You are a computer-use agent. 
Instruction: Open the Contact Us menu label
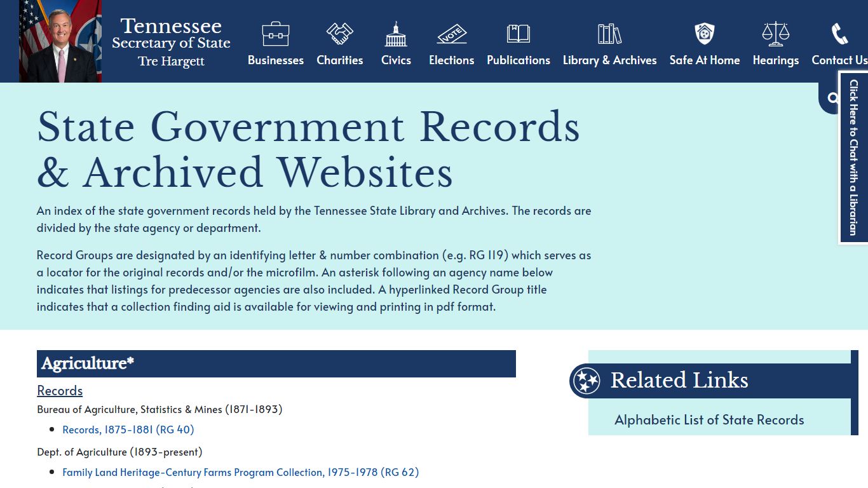(x=839, y=60)
